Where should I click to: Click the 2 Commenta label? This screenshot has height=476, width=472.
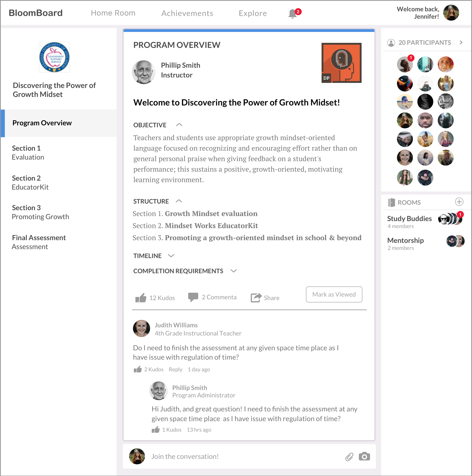(x=219, y=297)
